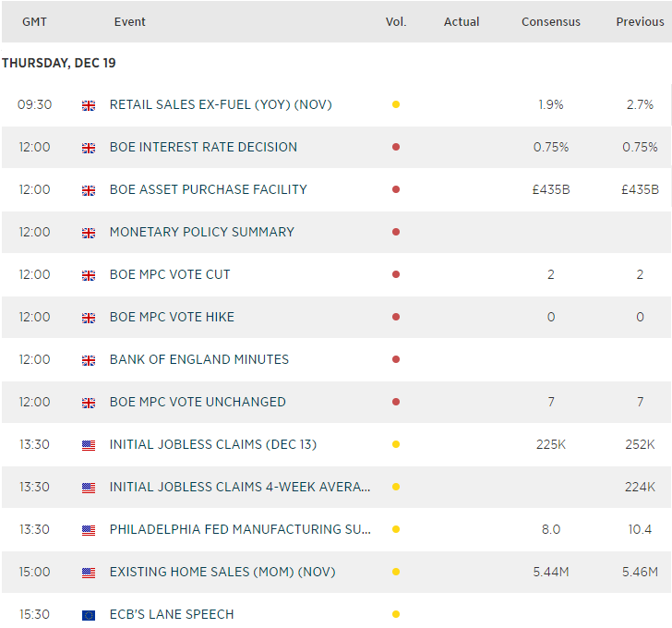Click EU flag next to ECB's Lane Speech

[x=89, y=615]
